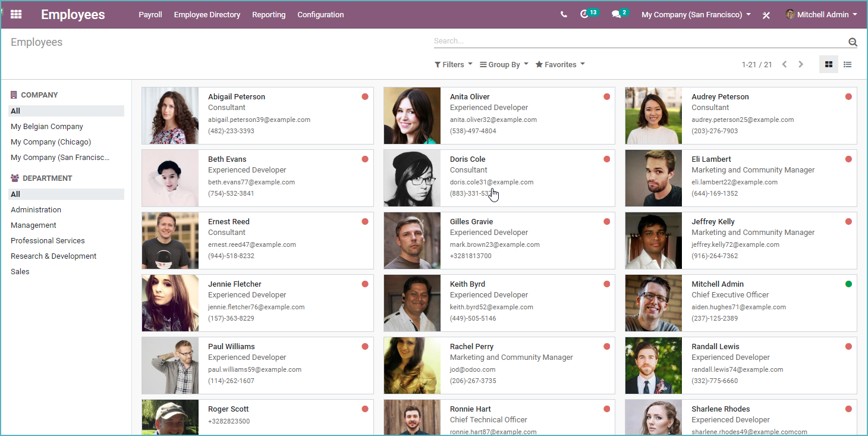Click the phone call icon in top bar
Image resolution: width=868 pixels, height=436 pixels.
click(x=563, y=14)
